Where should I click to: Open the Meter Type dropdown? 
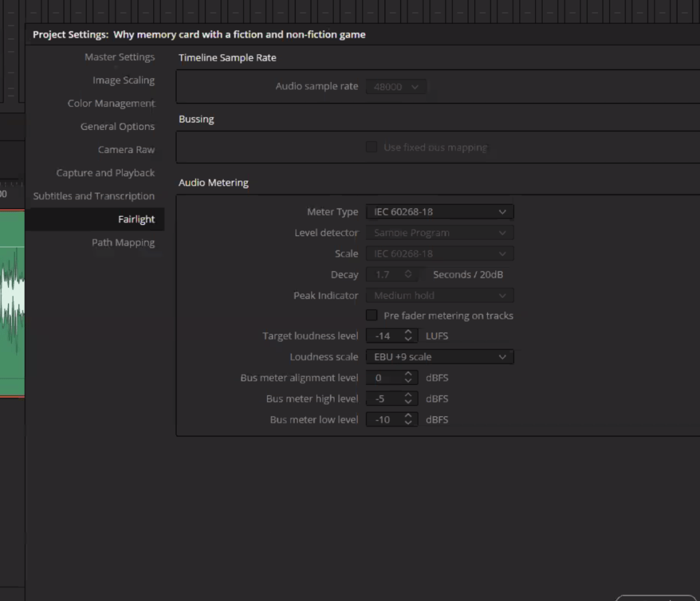coord(440,211)
